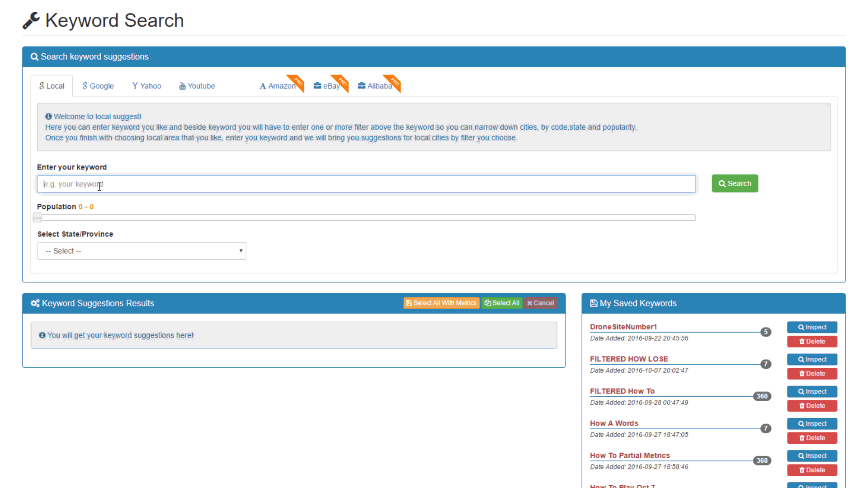
Task: Inspect the How A Words entry
Action: [x=812, y=423]
